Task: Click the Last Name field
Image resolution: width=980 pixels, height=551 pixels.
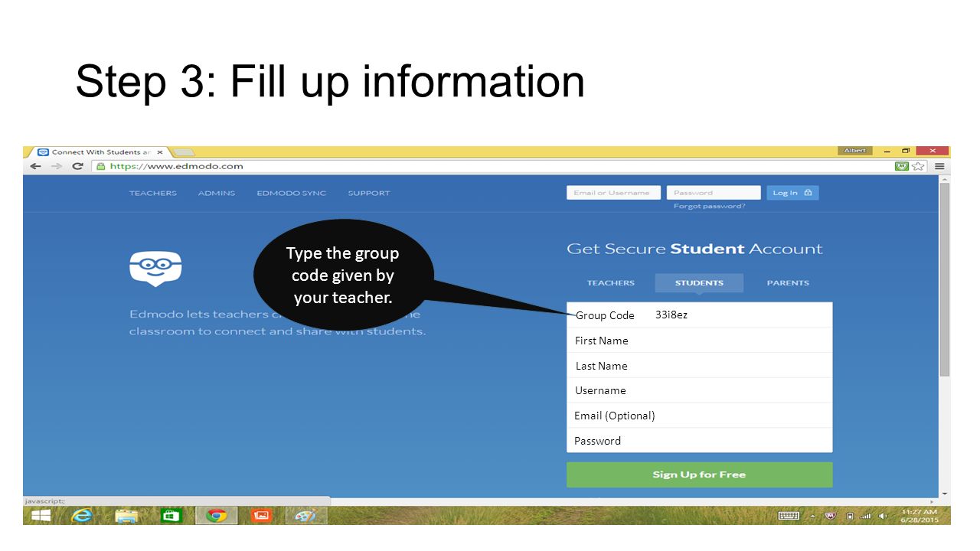Action: 699,366
